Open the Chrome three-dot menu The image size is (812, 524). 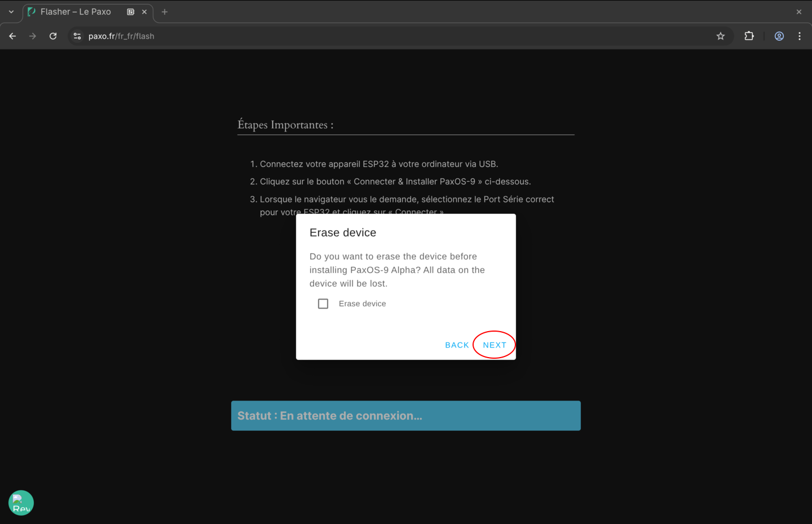799,36
